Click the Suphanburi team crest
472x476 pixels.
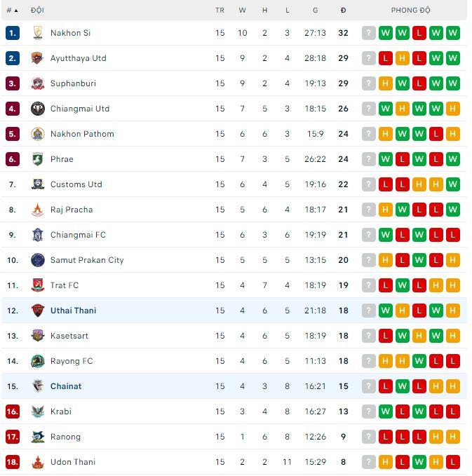[x=38, y=83]
